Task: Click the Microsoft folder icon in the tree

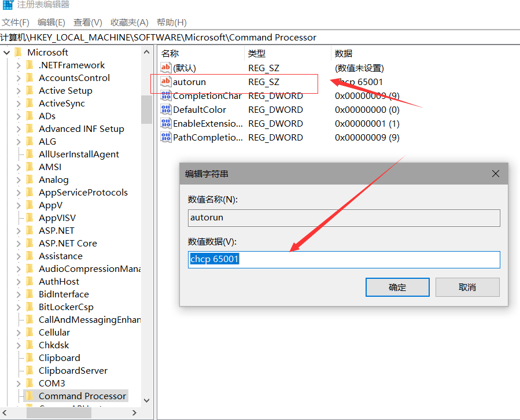Action: pos(19,53)
